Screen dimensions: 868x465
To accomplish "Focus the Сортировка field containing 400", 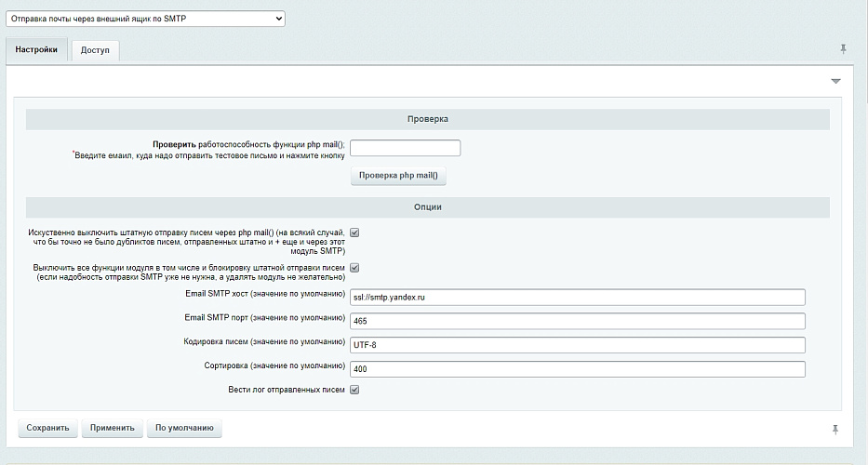I will point(577,369).
